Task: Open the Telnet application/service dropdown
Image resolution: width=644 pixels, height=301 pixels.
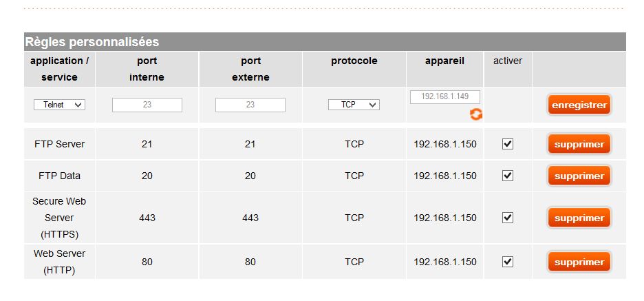Action: (59, 105)
